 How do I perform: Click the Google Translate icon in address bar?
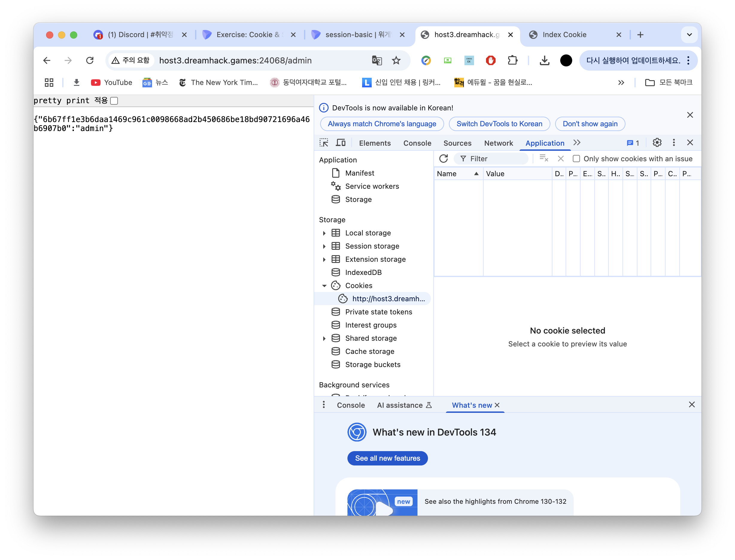pos(377,60)
